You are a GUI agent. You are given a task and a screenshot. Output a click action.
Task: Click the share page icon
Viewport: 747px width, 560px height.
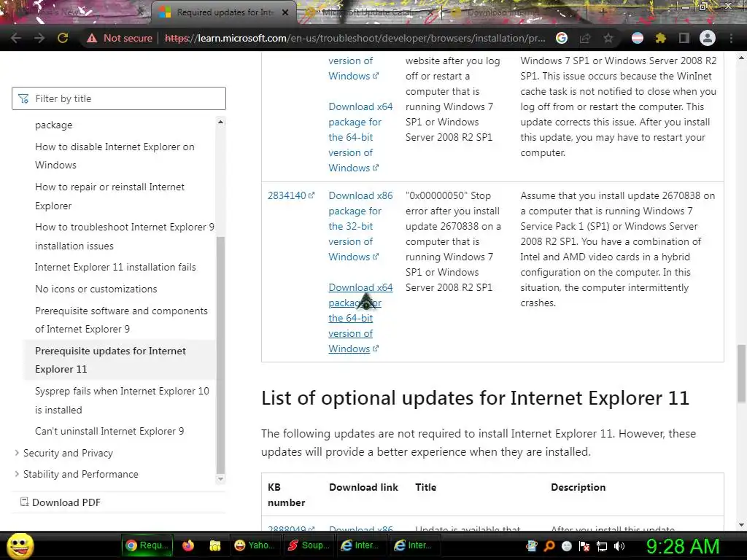click(x=585, y=38)
